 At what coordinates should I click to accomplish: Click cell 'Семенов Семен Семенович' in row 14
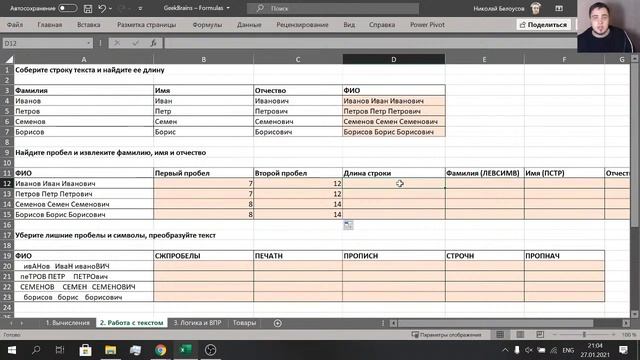click(84, 204)
